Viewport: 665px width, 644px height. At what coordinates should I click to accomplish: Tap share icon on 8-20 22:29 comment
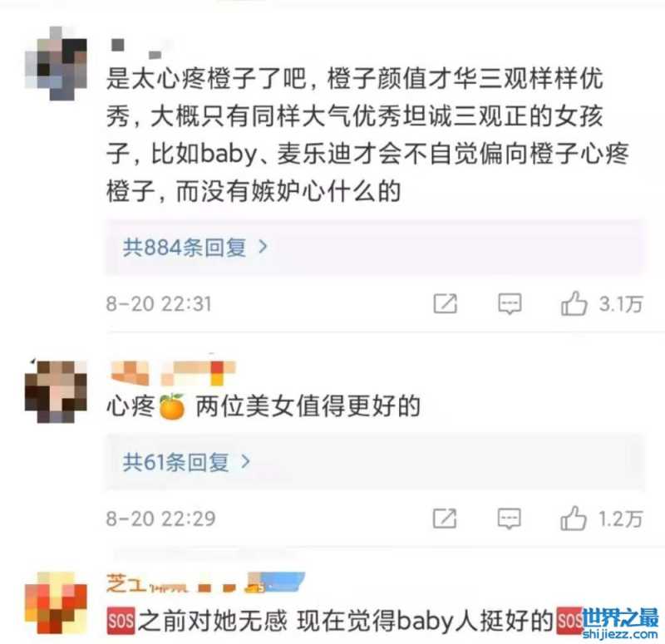click(x=445, y=518)
